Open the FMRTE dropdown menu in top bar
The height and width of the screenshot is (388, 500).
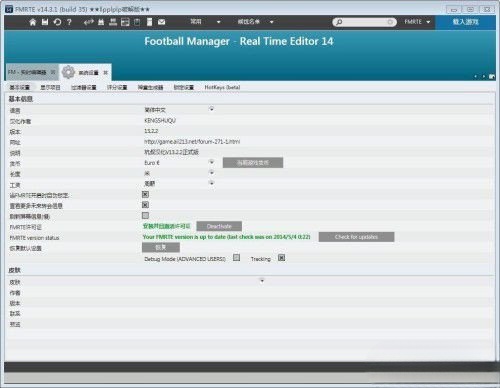pyautogui.click(x=417, y=22)
